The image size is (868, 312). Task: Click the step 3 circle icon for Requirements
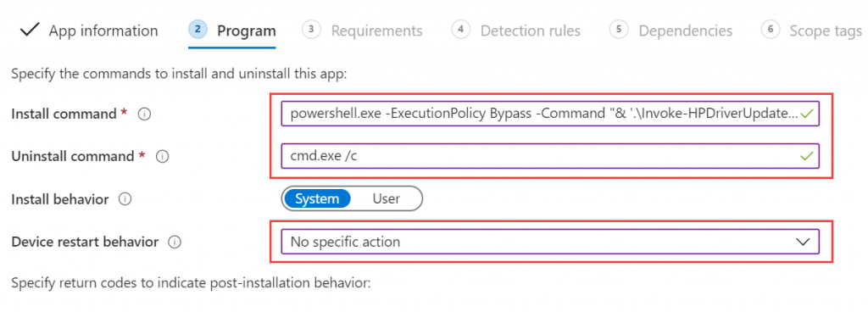coord(312,30)
